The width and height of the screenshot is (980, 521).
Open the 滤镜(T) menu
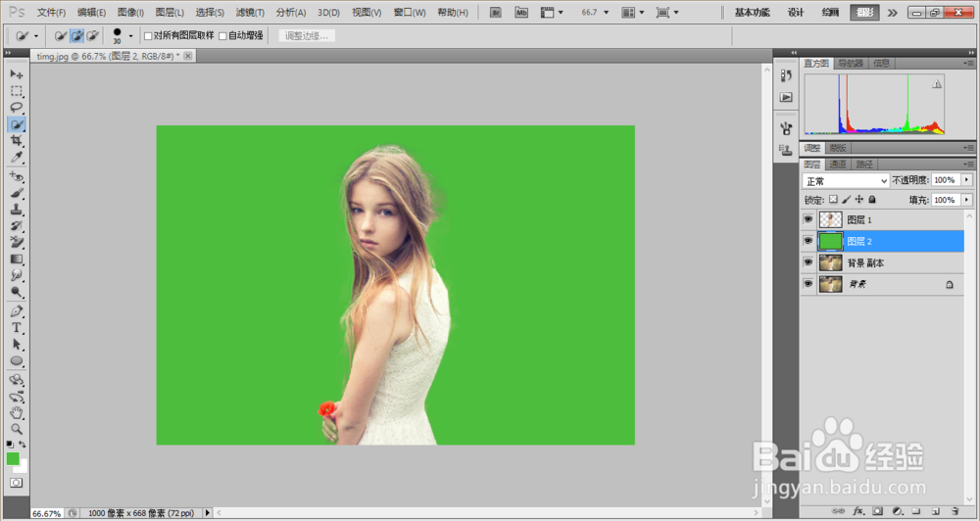pyautogui.click(x=250, y=13)
